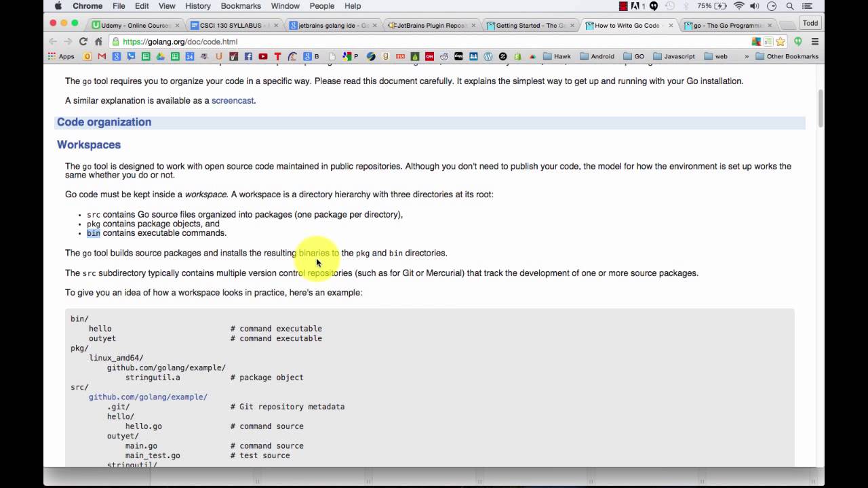Open the File menu
The width and height of the screenshot is (868, 488).
(x=119, y=6)
